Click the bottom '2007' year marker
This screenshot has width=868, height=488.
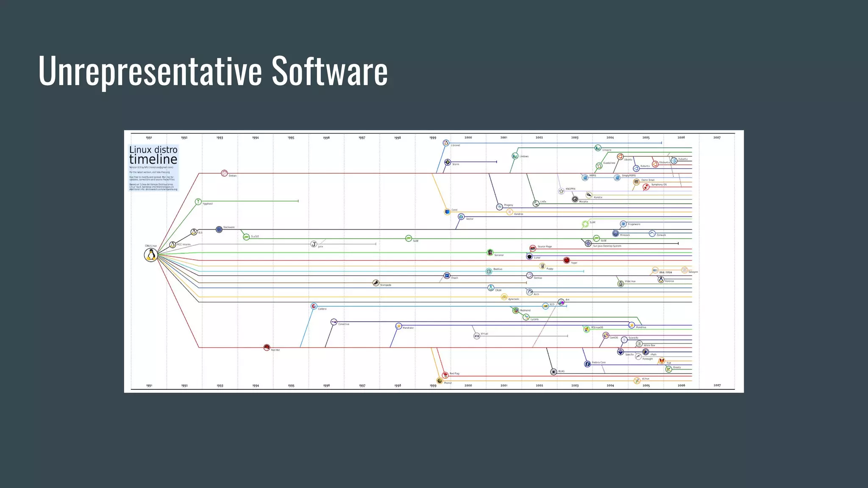point(717,385)
